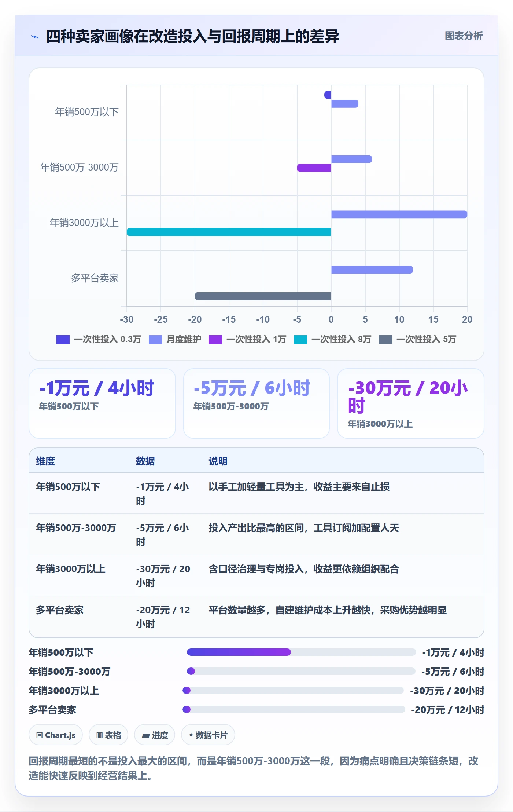This screenshot has height=812, width=513.
Task: Open the -30万元 / 20小时 data card
Action: (x=411, y=403)
